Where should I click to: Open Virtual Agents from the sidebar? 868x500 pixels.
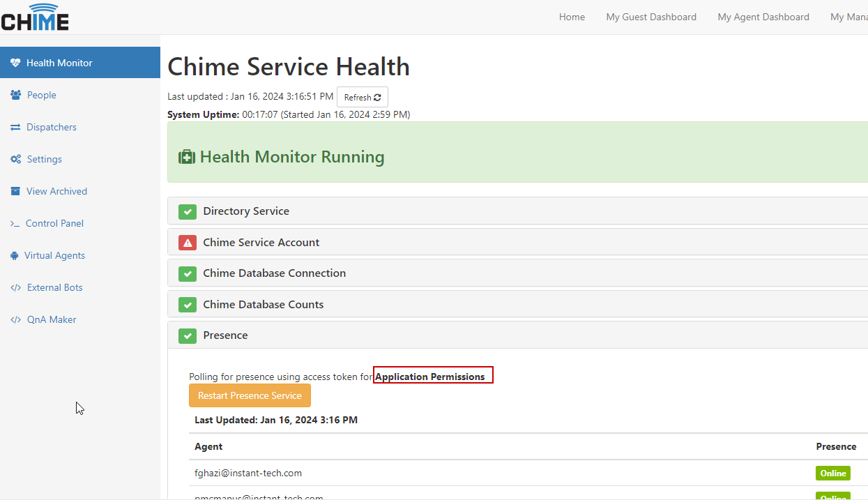coord(80,255)
